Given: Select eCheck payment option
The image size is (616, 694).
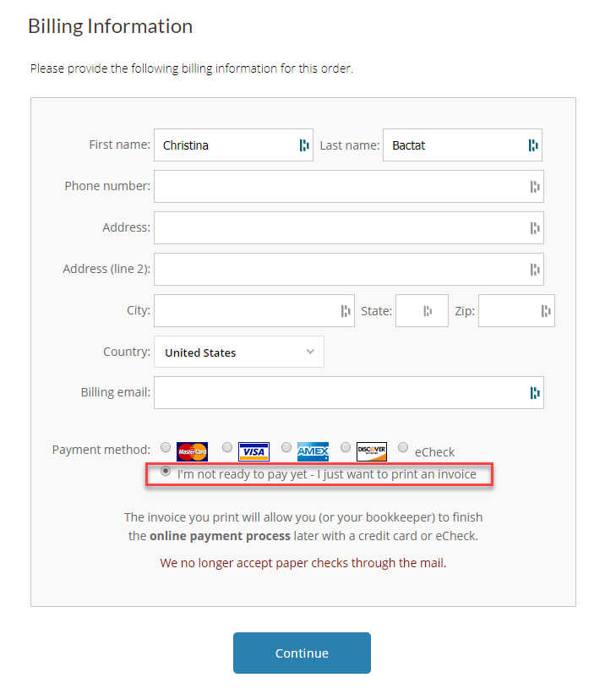Looking at the screenshot, I should 403,447.
